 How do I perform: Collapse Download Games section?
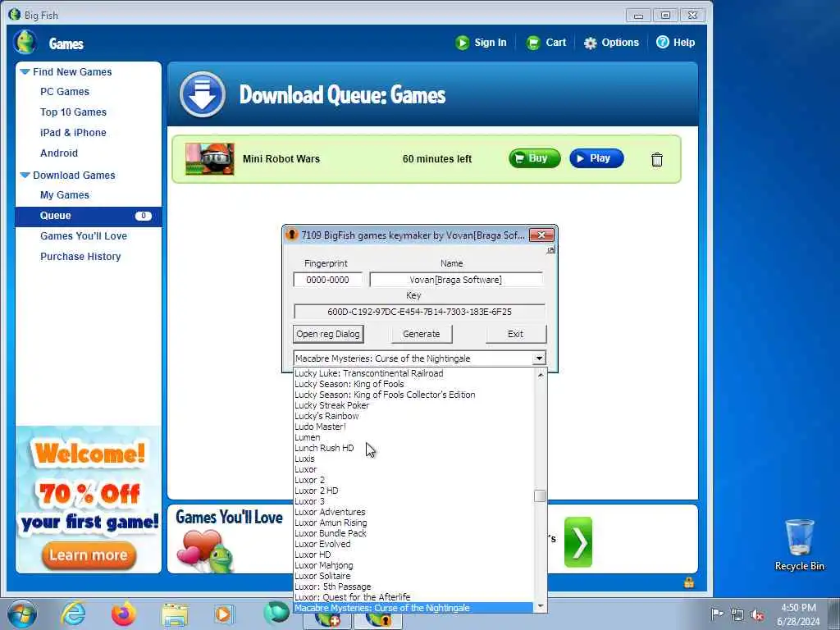coord(25,176)
